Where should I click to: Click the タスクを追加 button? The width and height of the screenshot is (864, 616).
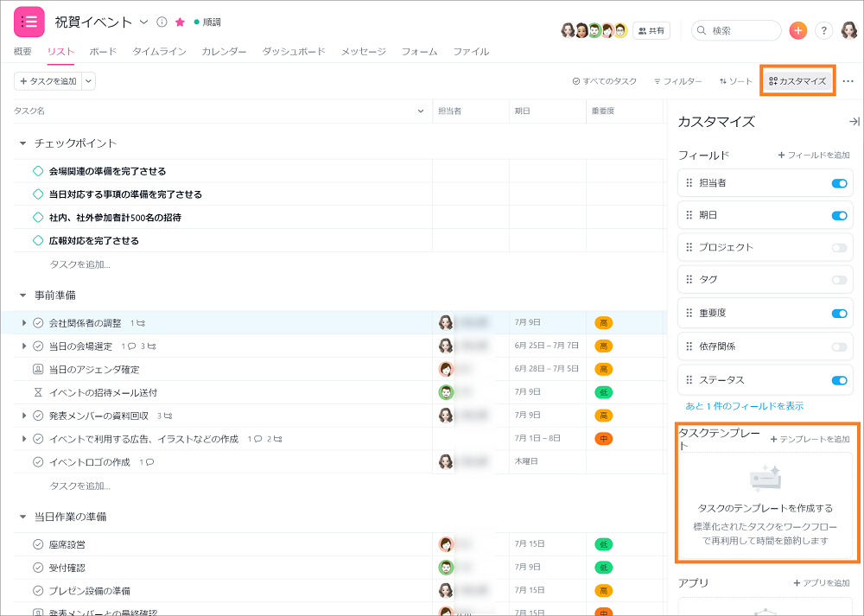click(48, 81)
